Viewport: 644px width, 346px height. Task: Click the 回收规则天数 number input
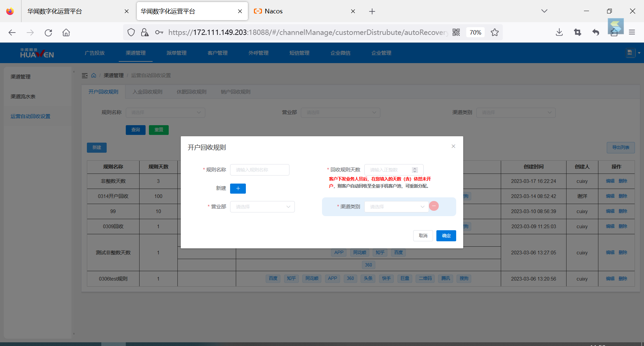[x=394, y=170]
